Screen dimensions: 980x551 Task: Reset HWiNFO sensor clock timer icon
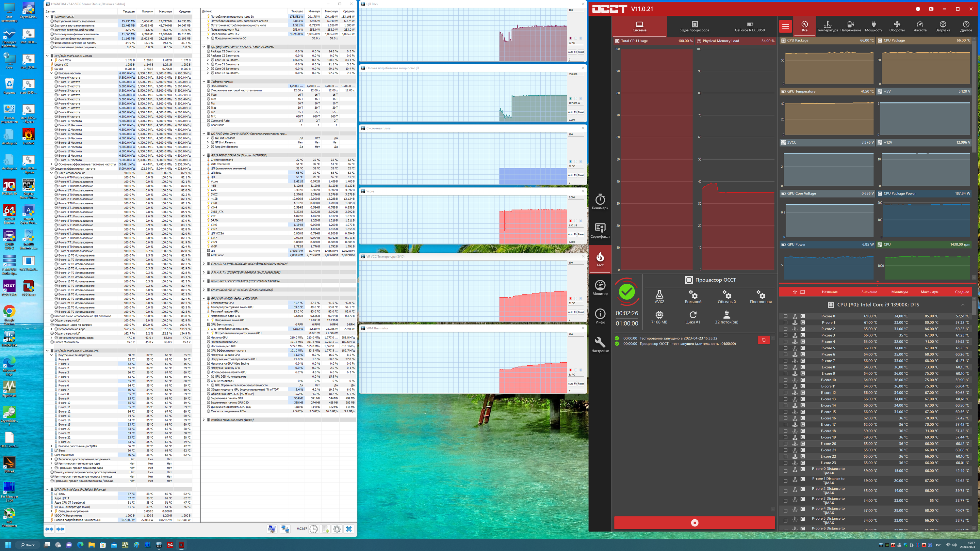pos(314,529)
